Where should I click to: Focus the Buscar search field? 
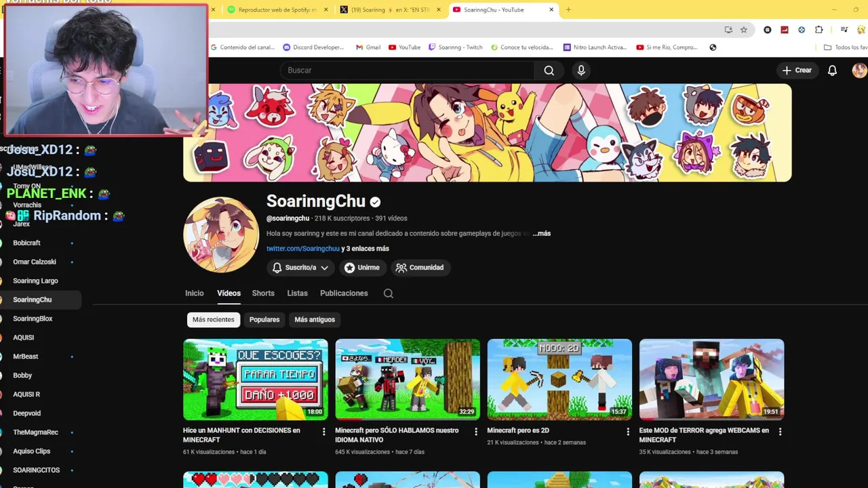click(x=407, y=70)
